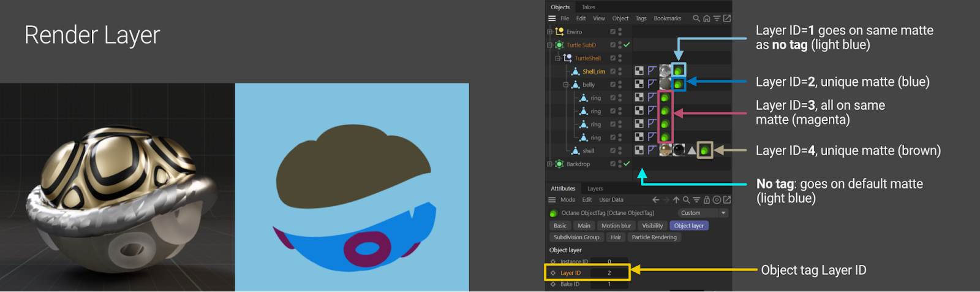
Task: Click the home icon in Objects toolbar
Action: point(706,18)
